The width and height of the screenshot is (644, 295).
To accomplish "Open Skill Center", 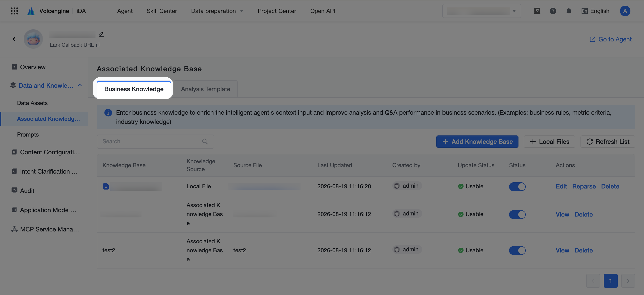I will click(x=162, y=11).
